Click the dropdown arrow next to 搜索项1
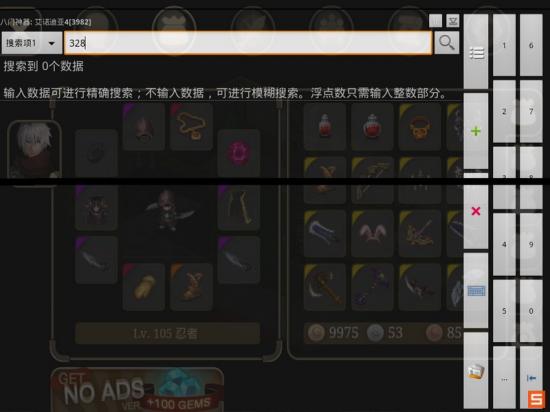 pyautogui.click(x=52, y=43)
